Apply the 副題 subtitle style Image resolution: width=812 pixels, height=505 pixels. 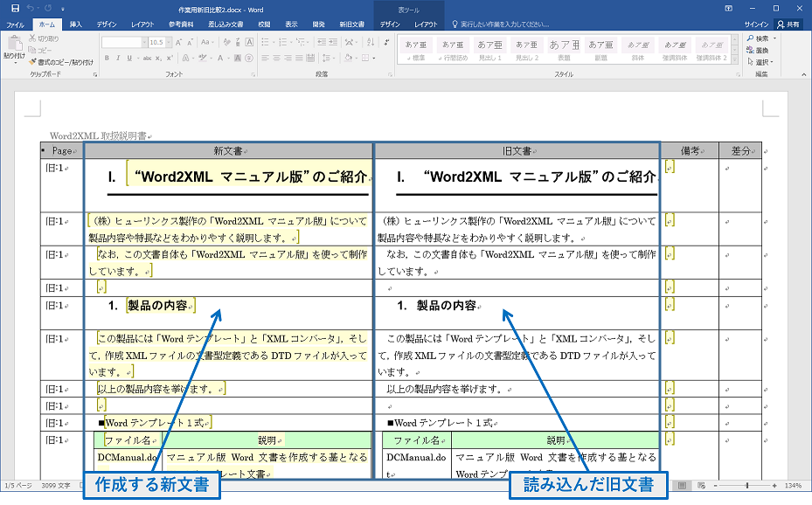click(x=600, y=50)
